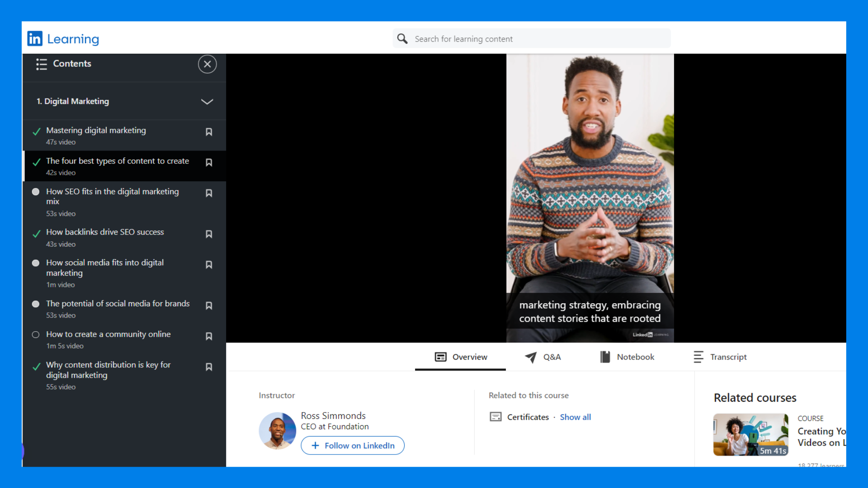Click the bookmark icon on 'The potential of social media' video
Image resolution: width=868 pixels, height=488 pixels.
[x=209, y=305]
